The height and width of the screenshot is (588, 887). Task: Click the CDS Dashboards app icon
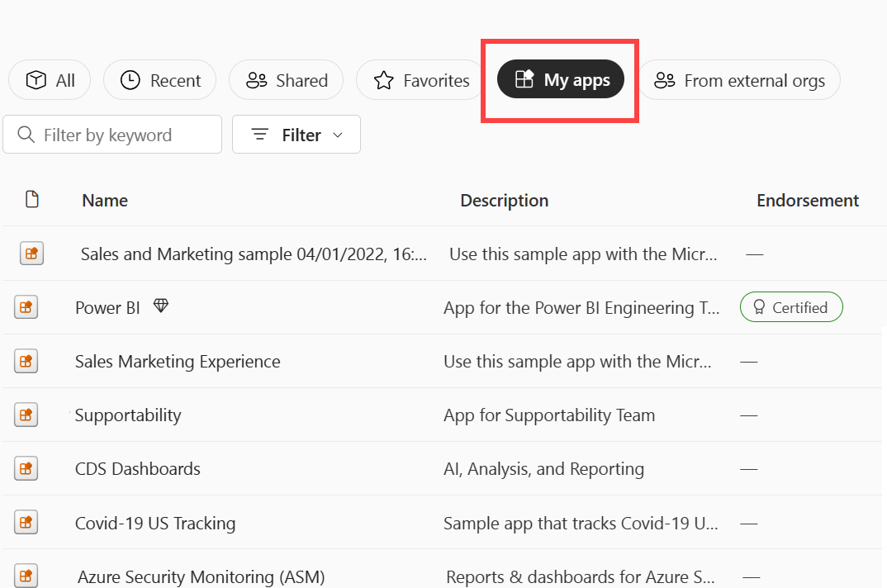click(26, 468)
